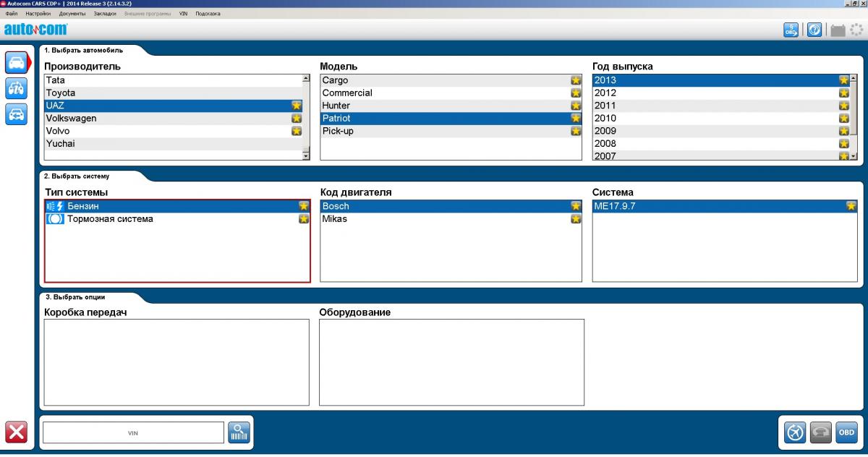Select the Mikas engine code
This screenshot has height=457, width=868.
coord(451,219)
